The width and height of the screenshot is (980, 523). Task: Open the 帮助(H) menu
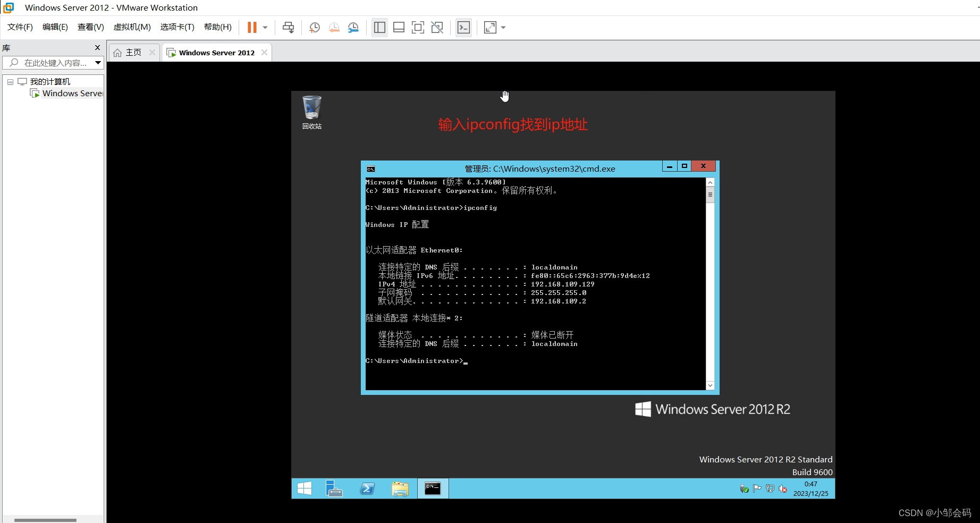click(x=218, y=27)
